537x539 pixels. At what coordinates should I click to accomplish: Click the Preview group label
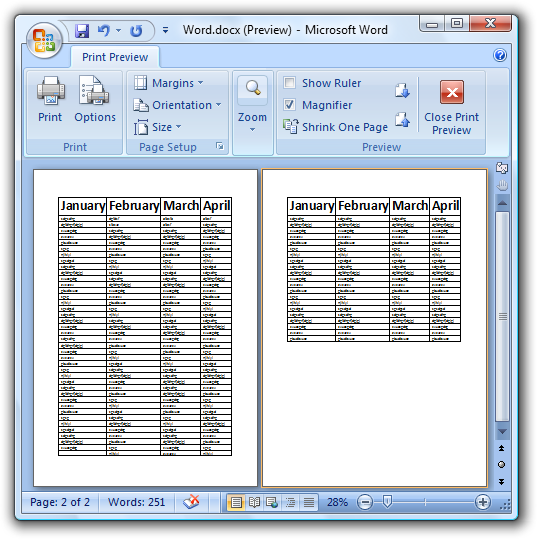[x=381, y=147]
